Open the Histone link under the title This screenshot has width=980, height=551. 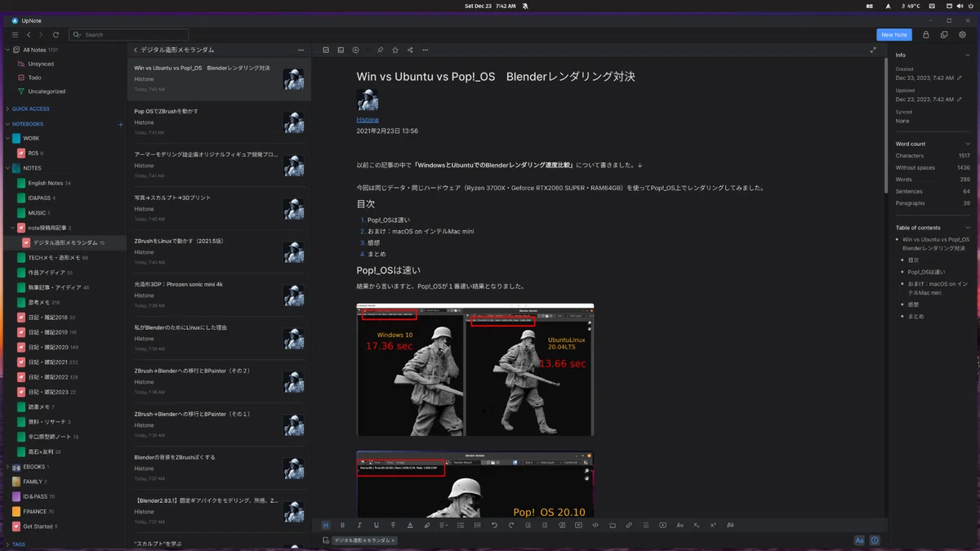[367, 119]
